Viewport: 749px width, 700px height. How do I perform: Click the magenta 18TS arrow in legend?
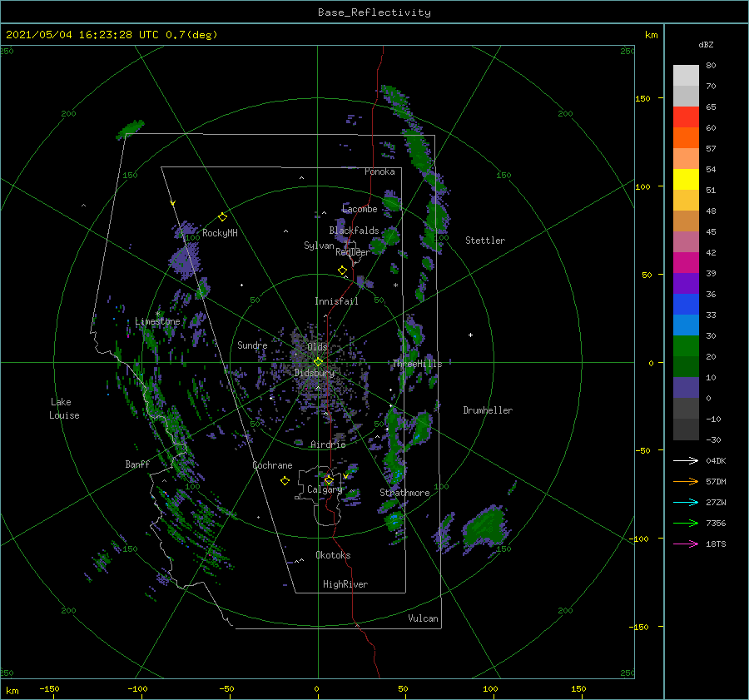pos(686,544)
